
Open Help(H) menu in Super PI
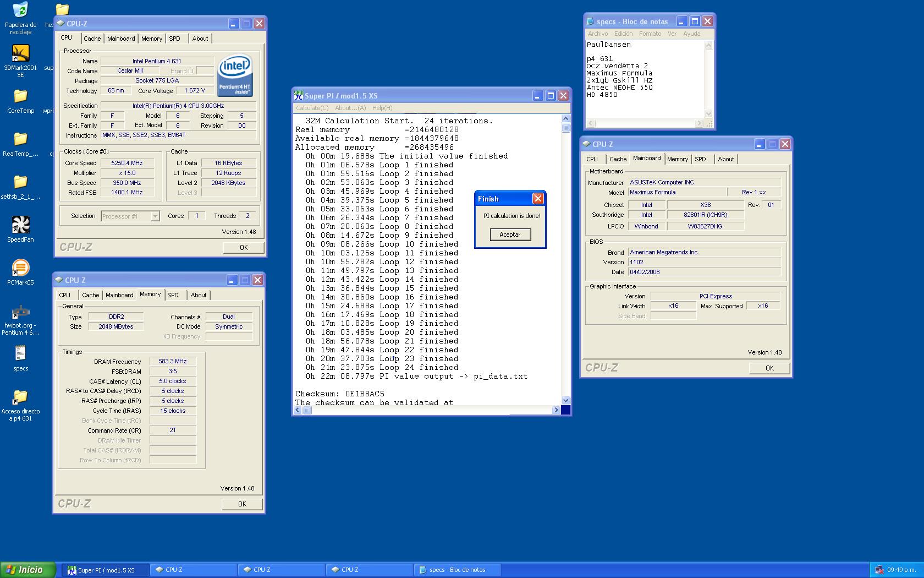pyautogui.click(x=382, y=108)
